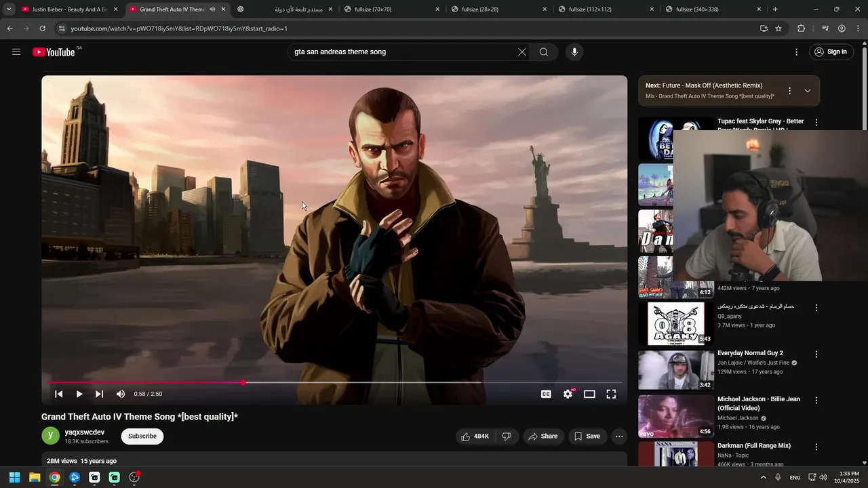Screen dimensions: 868x488
Task: Go back in browser history
Action: (x=9, y=28)
